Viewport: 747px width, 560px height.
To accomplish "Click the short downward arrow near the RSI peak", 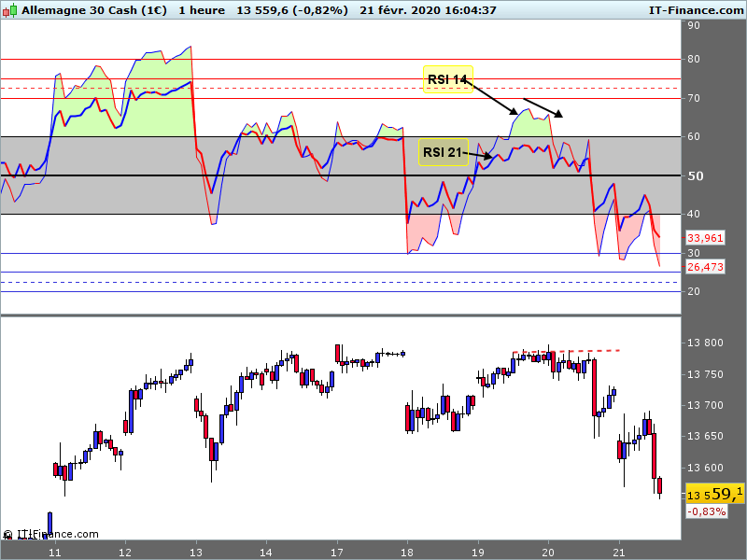I will [543, 107].
